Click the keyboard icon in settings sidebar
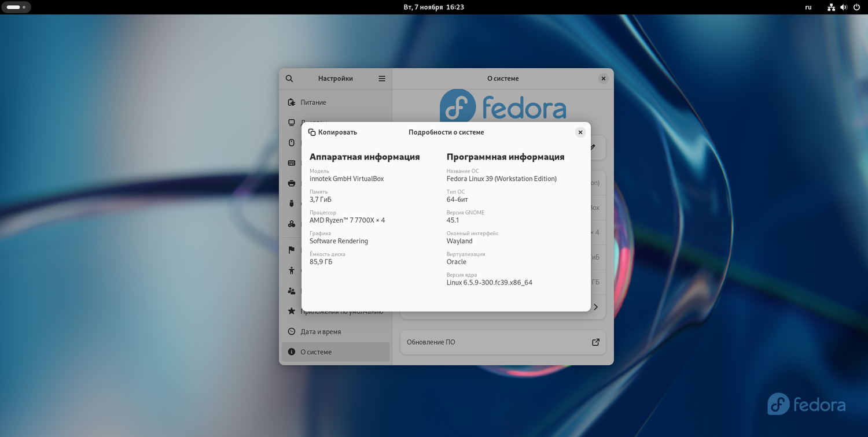This screenshot has width=868, height=437. pyautogui.click(x=292, y=163)
